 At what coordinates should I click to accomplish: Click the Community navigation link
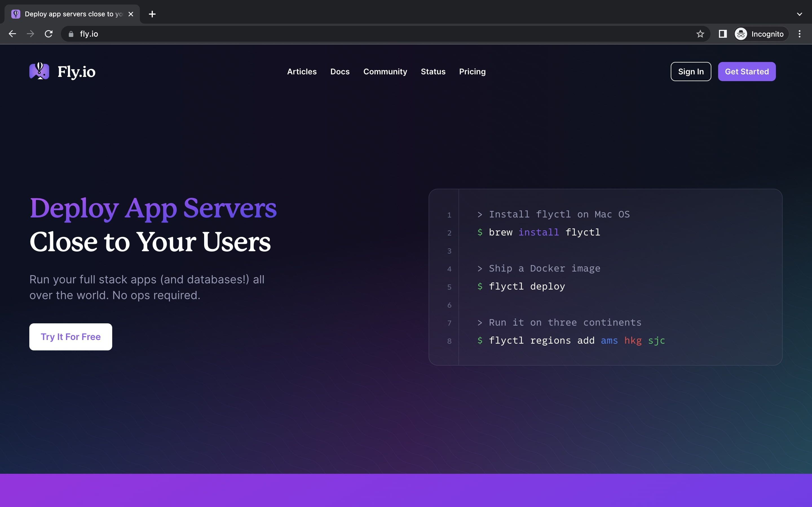385,71
